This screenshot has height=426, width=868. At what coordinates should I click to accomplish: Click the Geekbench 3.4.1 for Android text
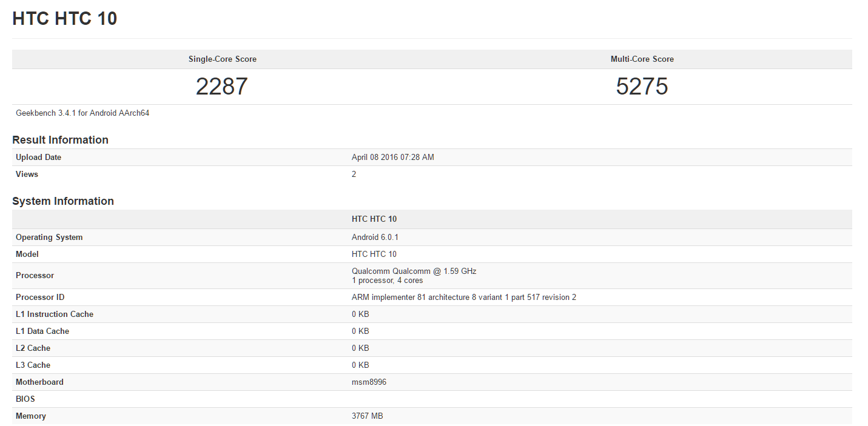pyautogui.click(x=82, y=113)
